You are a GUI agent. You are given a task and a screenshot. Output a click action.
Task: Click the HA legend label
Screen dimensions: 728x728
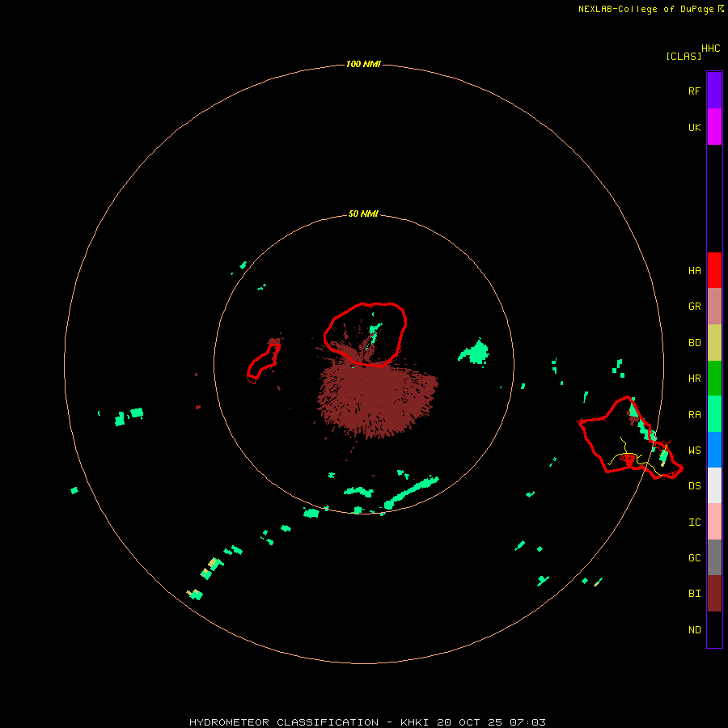(694, 270)
